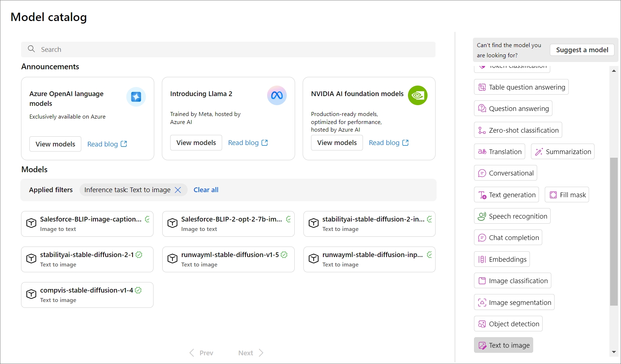
Task: Click the scrollbar up arrow
Action: pos(614,71)
